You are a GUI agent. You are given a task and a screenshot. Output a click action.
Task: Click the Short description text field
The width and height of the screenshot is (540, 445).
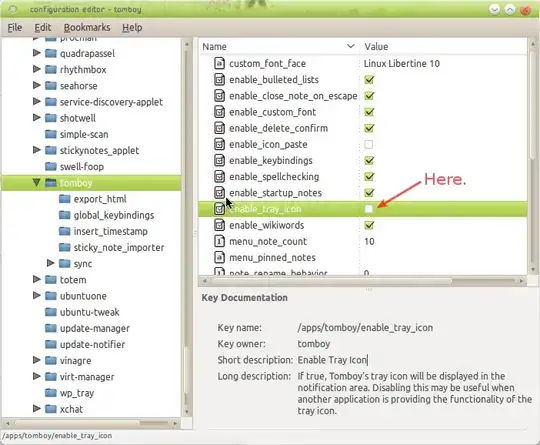[x=333, y=360]
